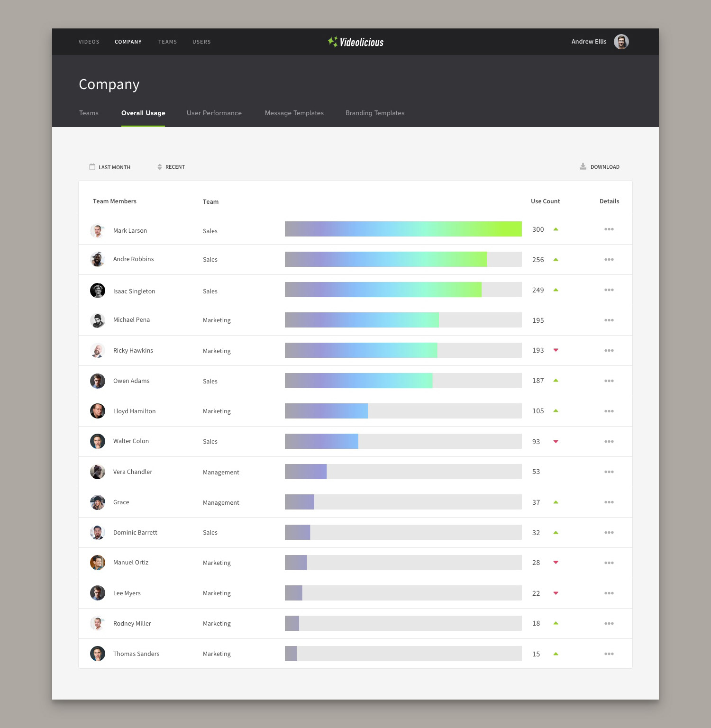Select the Overall Usage tab
The height and width of the screenshot is (728, 711).
(143, 113)
